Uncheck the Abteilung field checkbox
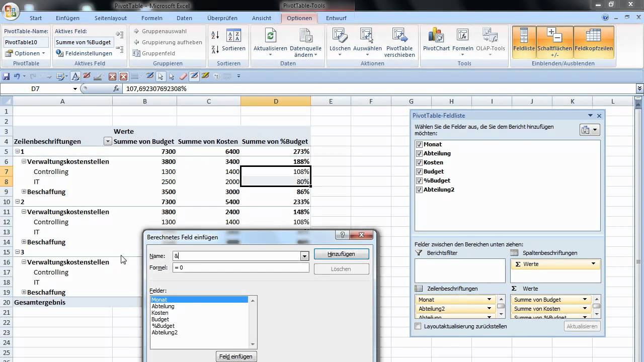The height and width of the screenshot is (362, 644). (x=419, y=153)
